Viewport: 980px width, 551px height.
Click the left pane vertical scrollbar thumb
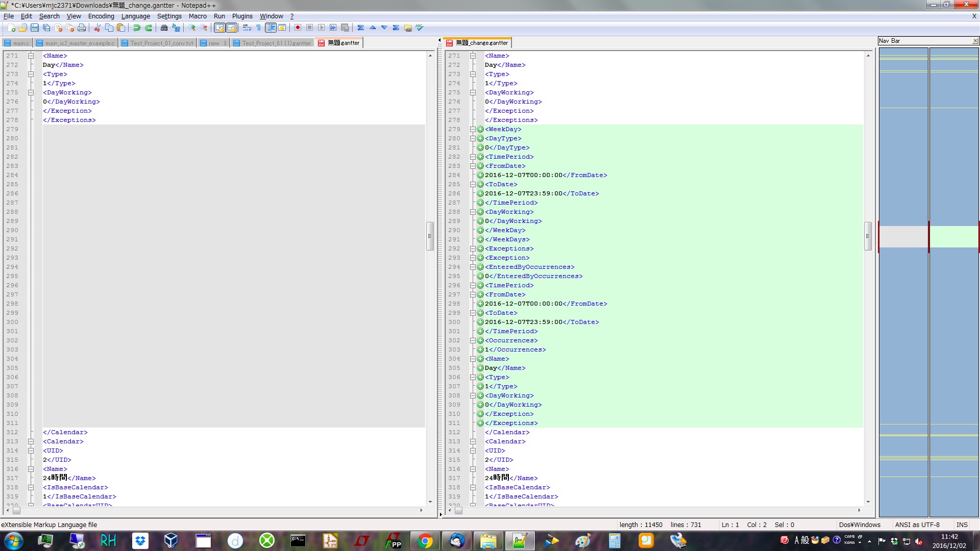(x=430, y=236)
